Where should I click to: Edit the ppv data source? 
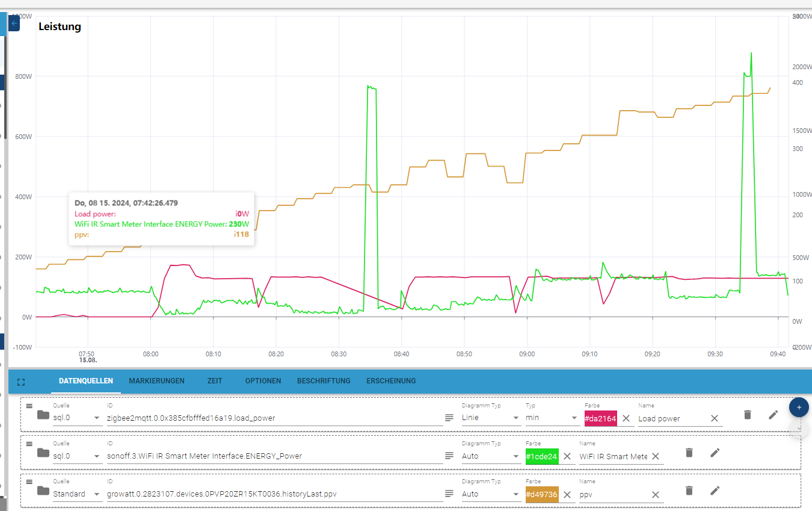pos(715,490)
